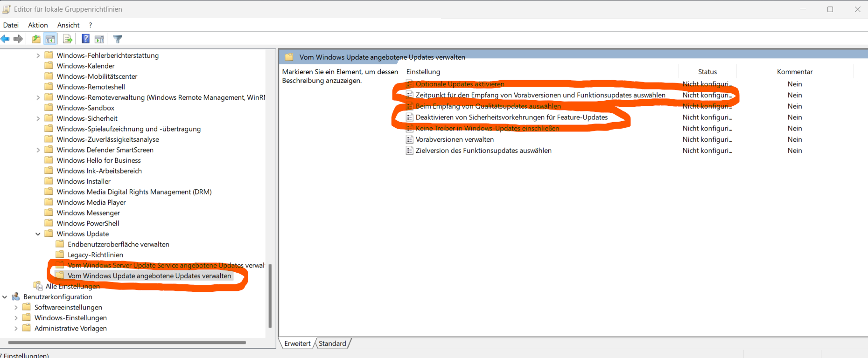Click the policy icon beside Optionale Updates aktivieren

click(x=409, y=84)
